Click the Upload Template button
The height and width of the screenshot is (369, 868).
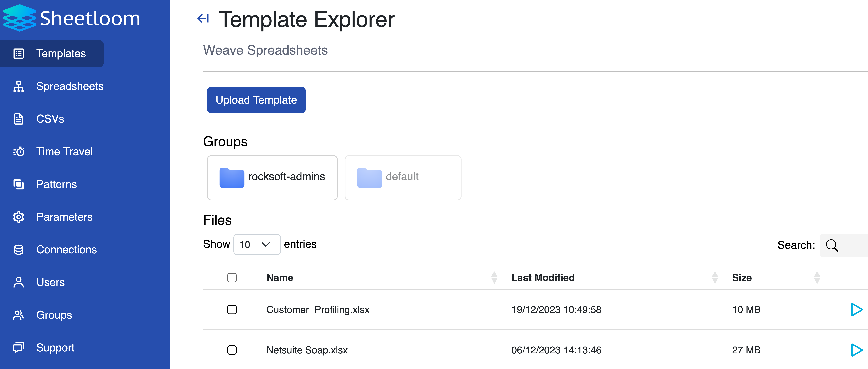pos(256,100)
